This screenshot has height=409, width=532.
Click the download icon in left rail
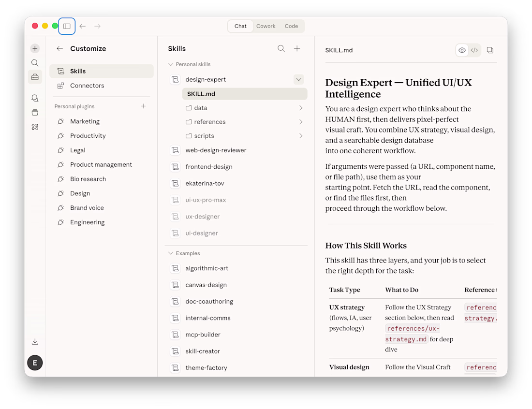[x=35, y=342]
